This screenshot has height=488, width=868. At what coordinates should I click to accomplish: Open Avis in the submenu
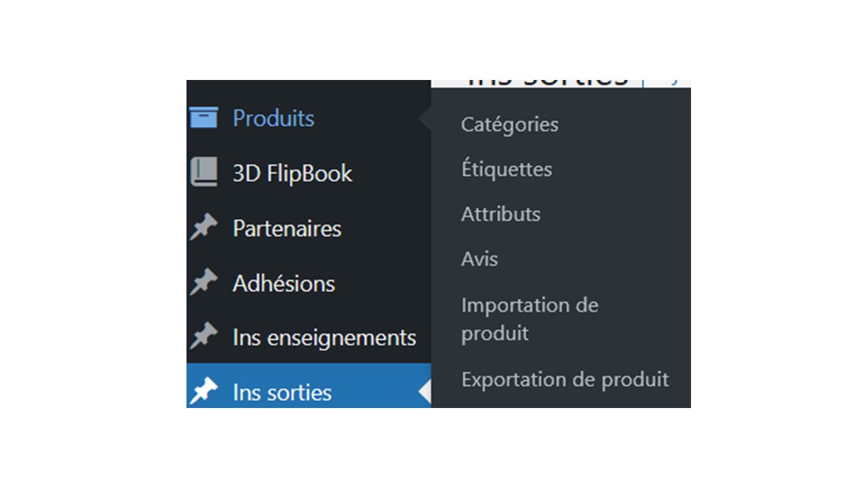point(479,259)
